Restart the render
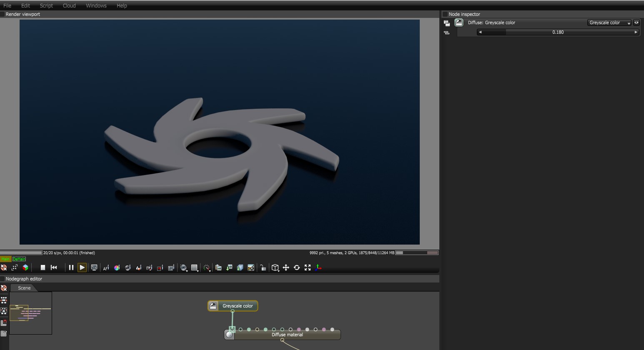 point(54,267)
